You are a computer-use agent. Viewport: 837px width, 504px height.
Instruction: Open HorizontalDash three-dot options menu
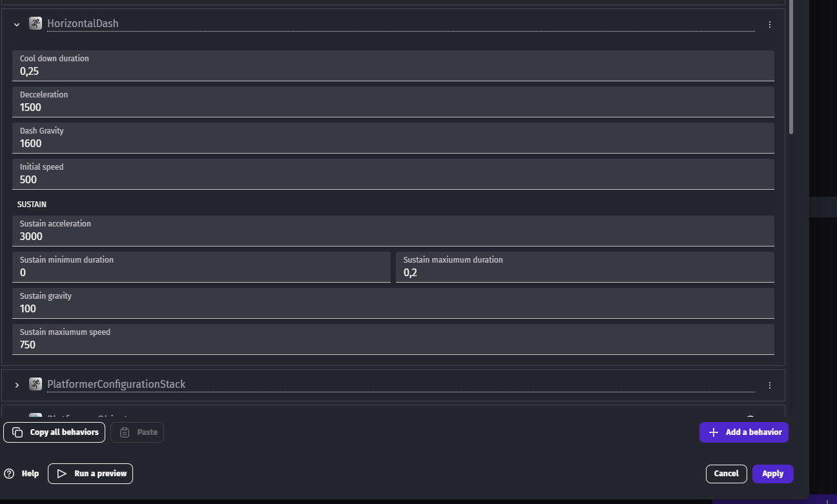coord(769,25)
